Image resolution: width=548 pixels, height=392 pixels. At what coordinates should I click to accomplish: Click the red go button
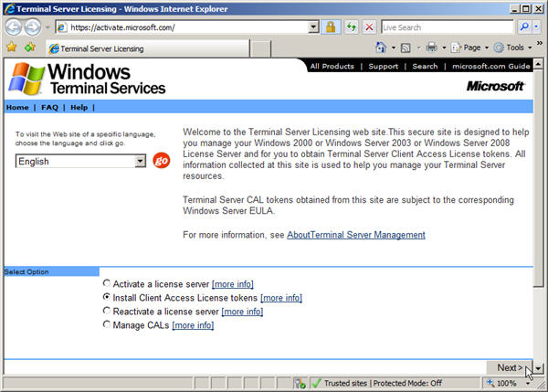pos(161,161)
